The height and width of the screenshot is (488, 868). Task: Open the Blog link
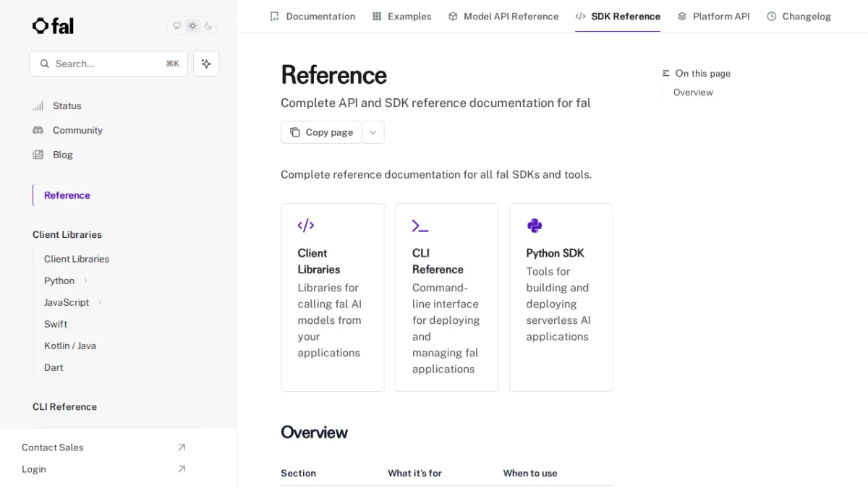(63, 155)
